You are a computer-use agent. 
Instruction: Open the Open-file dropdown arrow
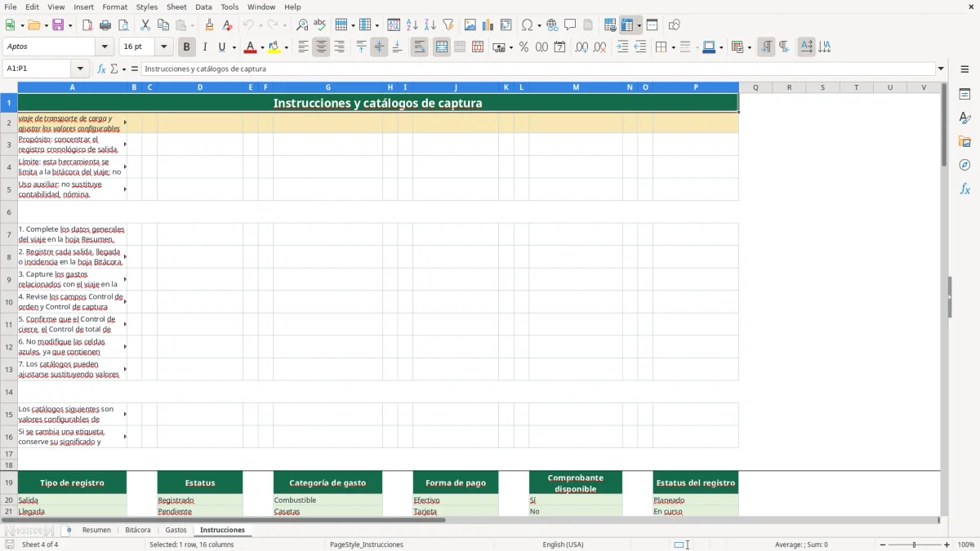pyautogui.click(x=44, y=25)
